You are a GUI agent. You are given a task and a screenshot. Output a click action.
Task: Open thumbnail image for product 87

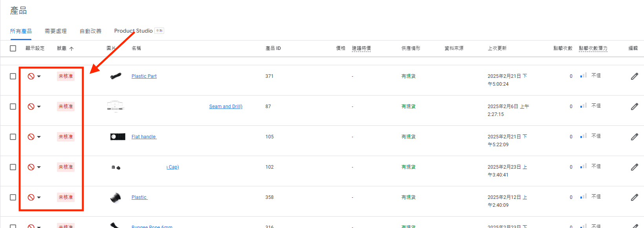tap(115, 106)
